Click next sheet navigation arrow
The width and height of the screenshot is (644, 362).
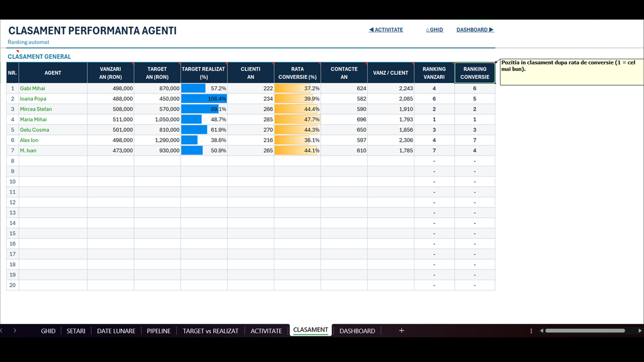(x=15, y=331)
